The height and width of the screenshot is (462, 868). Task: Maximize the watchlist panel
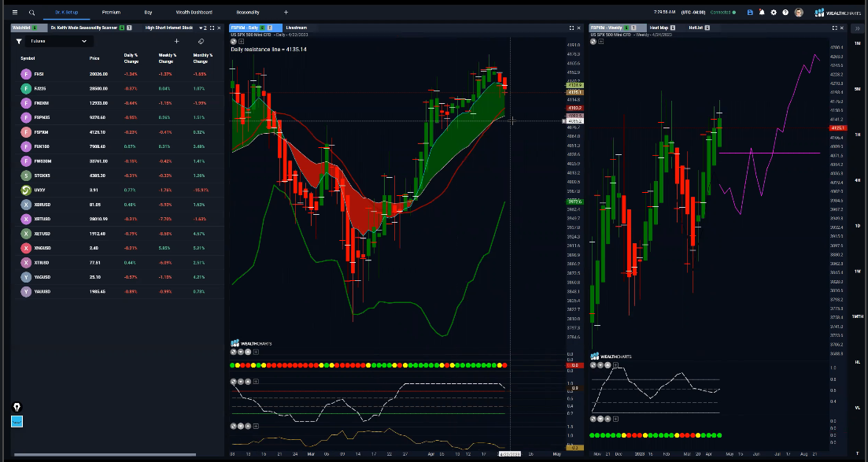[212, 28]
